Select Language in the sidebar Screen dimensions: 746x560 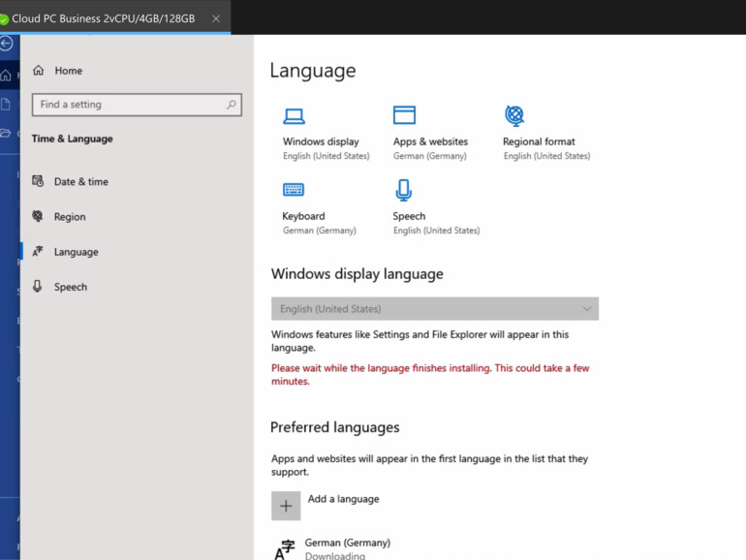pyautogui.click(x=77, y=252)
